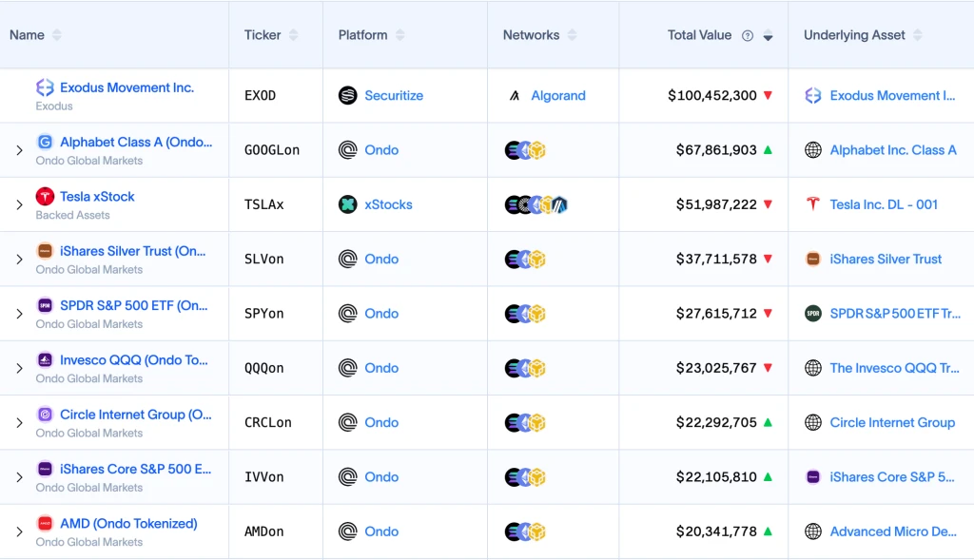Click the Total Value help question icon
Image resolution: width=974 pixels, height=560 pixels.
pos(748,36)
